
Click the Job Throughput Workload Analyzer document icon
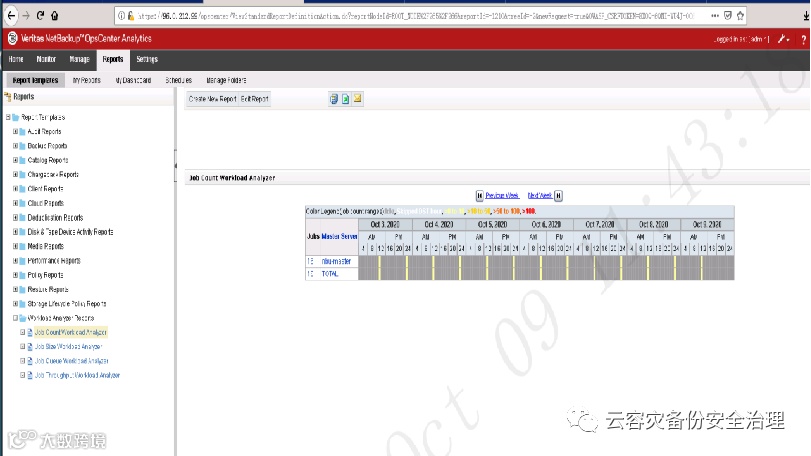pyautogui.click(x=30, y=375)
